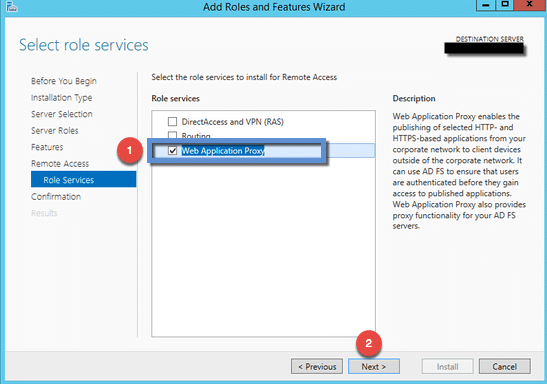Select the highlighted Role Services step
This screenshot has width=547, height=384.
coord(83,179)
